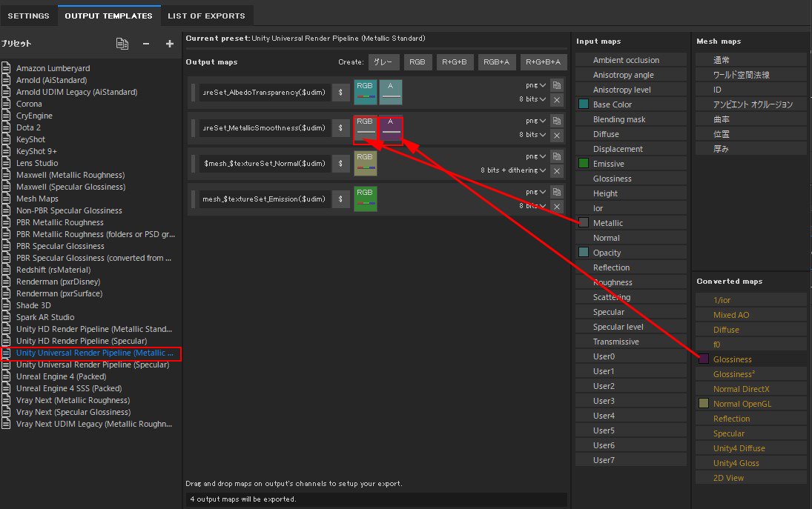
Task: Remove preset with the minus icon
Action: 146,44
